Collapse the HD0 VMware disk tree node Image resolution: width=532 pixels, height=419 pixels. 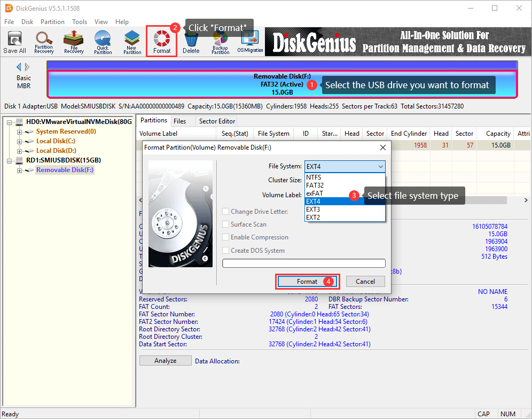pos(10,122)
